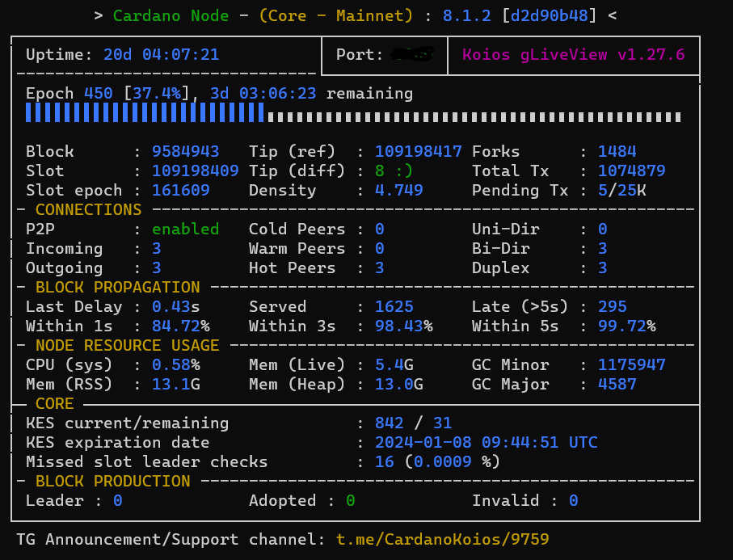Click the CONNECTIONS section header

click(x=88, y=210)
